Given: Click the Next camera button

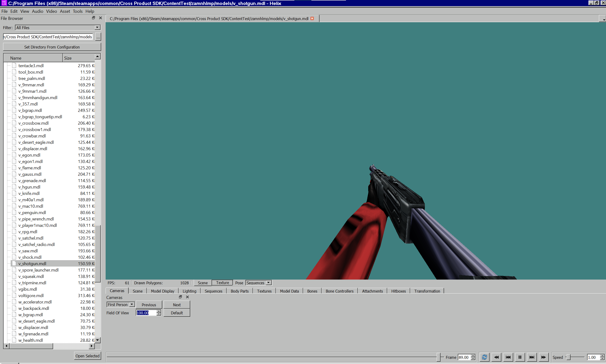Looking at the screenshot, I should point(177,305).
